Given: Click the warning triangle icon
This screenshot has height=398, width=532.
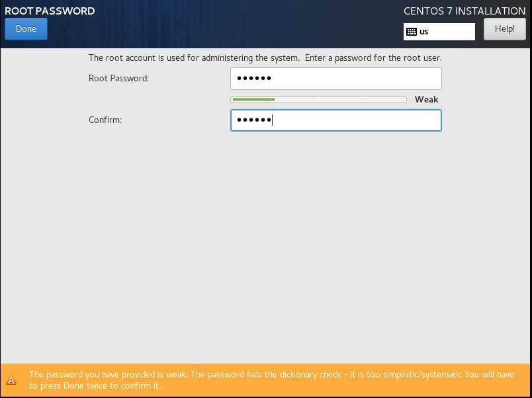Looking at the screenshot, I should pos(11,380).
